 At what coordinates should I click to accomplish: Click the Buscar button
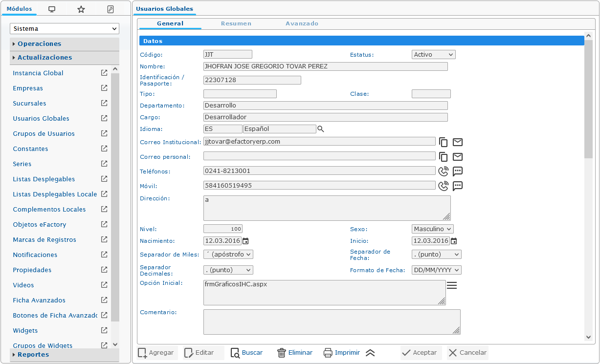[247, 353]
